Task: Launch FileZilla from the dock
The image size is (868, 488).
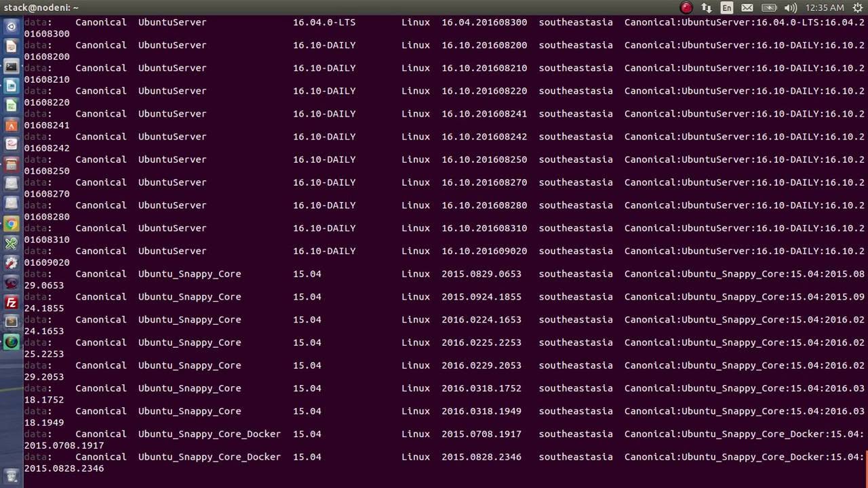Action: 11,302
